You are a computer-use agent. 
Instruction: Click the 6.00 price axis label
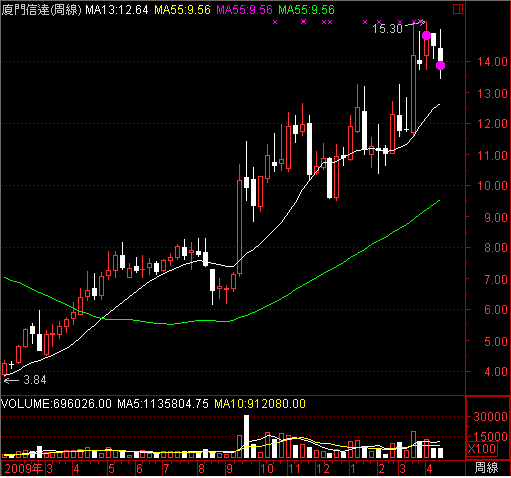click(496, 310)
